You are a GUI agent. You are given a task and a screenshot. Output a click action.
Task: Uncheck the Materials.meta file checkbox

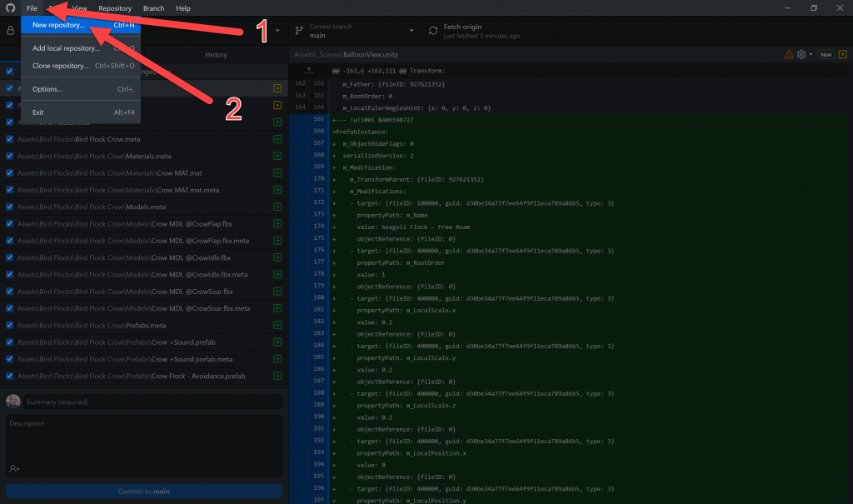[9, 157]
